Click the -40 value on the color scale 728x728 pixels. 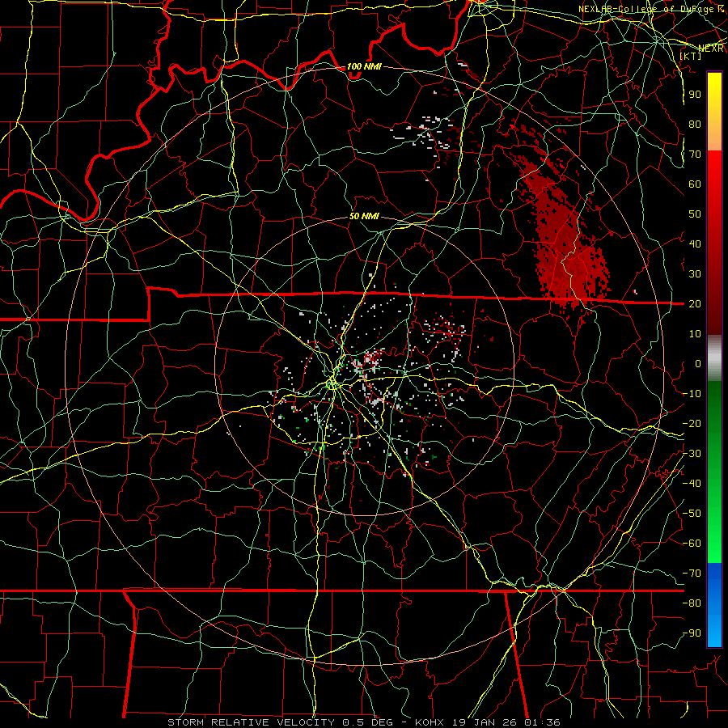tap(692, 484)
